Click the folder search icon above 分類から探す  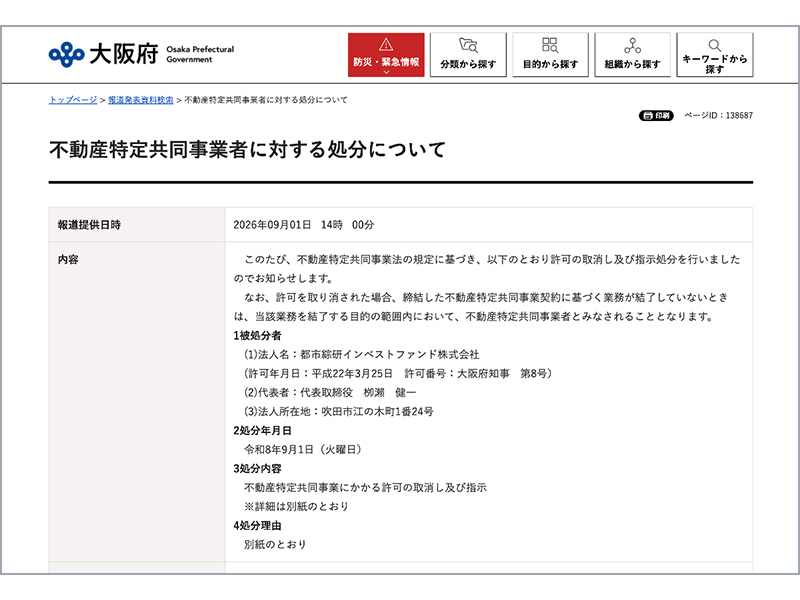pos(468,45)
